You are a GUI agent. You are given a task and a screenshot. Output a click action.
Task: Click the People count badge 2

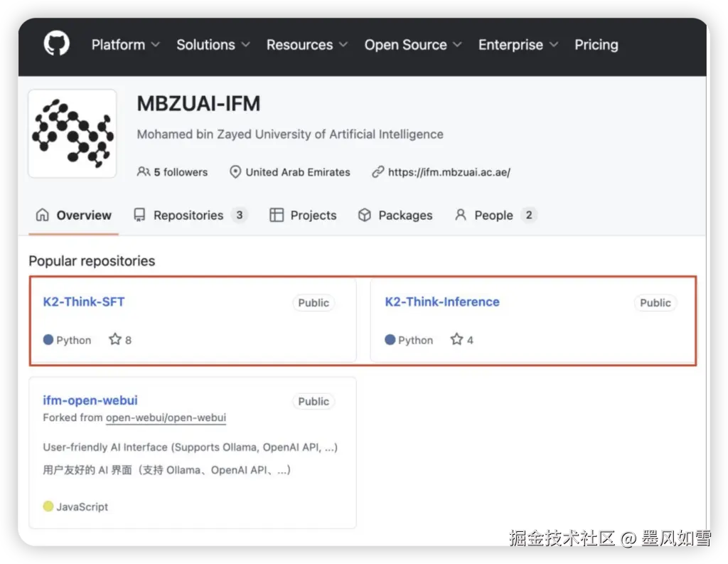(x=529, y=215)
